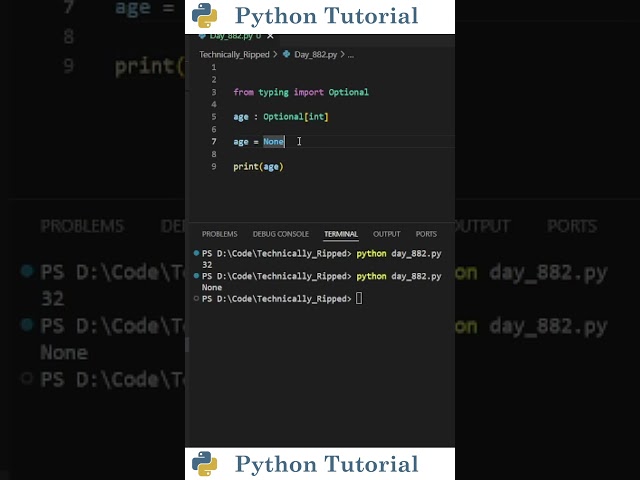Click the selected 'None' value on line 7

point(273,142)
